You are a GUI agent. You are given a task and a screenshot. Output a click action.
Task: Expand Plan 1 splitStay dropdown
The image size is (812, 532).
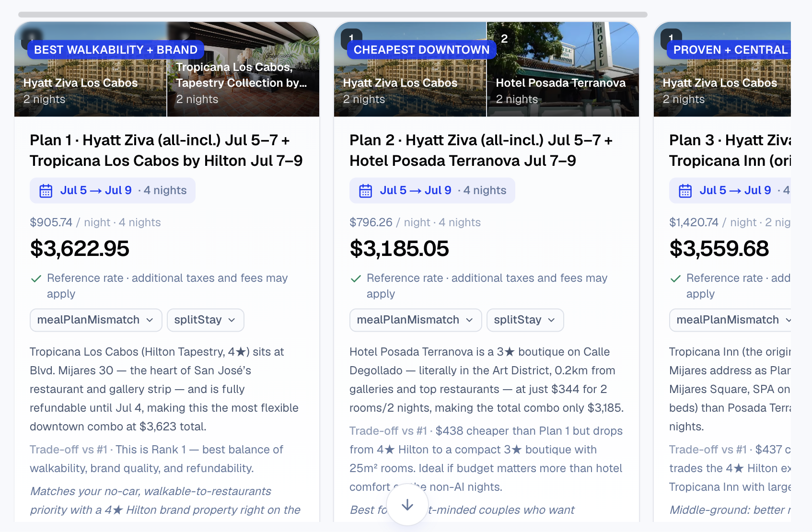206,320
